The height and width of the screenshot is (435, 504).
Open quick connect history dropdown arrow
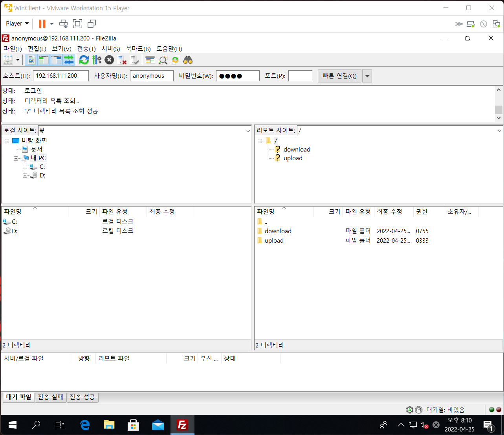click(x=367, y=76)
